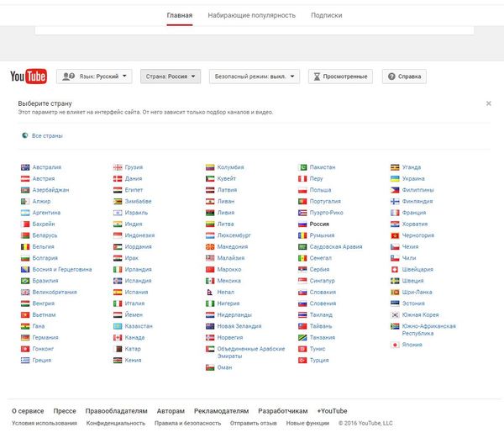Screen dimensions: 504x438
Task: Open the Справка help button
Action: click(404, 77)
